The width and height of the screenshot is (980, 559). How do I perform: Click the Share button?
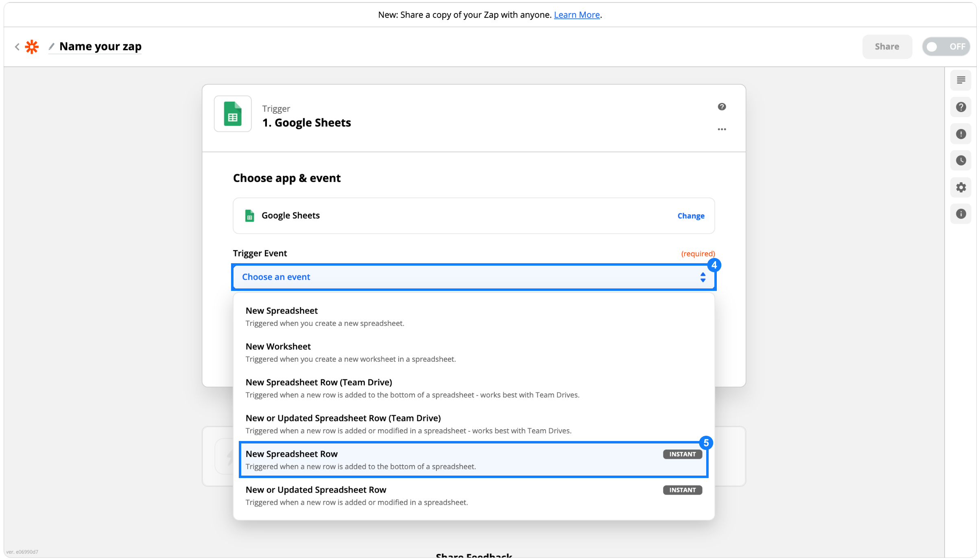pos(887,46)
